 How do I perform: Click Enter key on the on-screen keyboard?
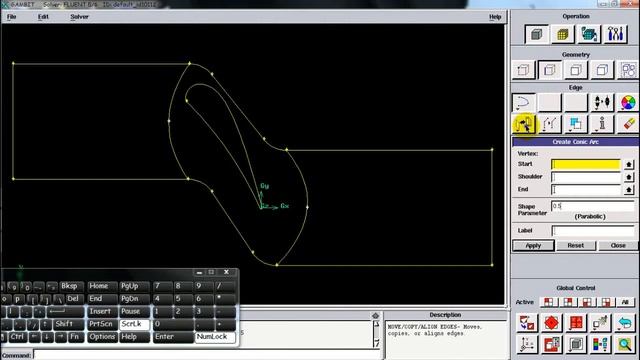pos(172,337)
